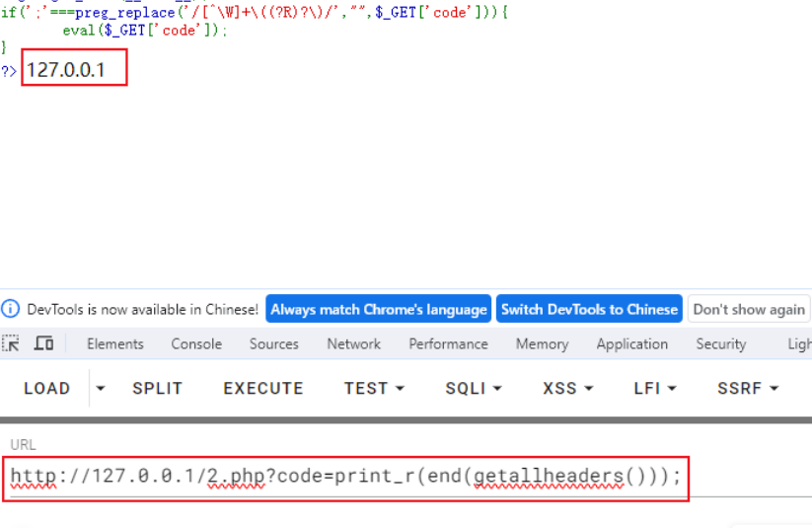Switch to the Security tab
812x528 pixels.
tap(721, 344)
